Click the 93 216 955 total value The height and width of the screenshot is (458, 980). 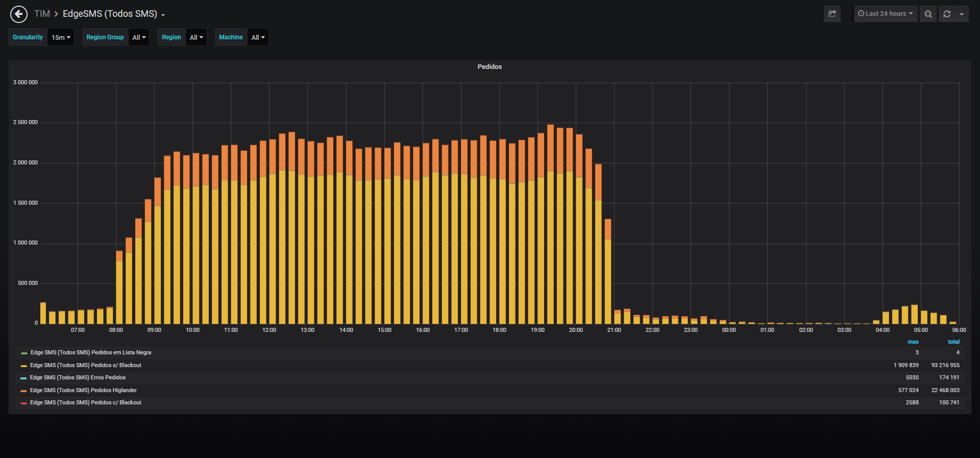pos(945,365)
